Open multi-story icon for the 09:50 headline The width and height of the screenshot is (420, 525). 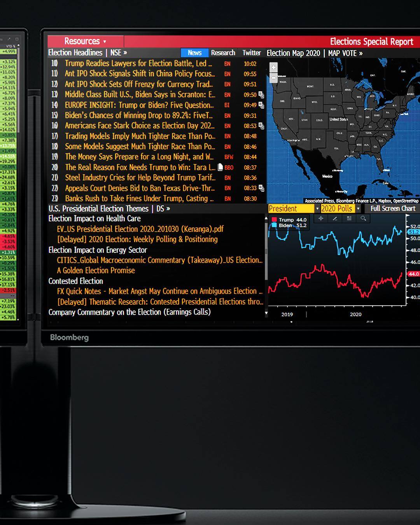click(x=261, y=94)
